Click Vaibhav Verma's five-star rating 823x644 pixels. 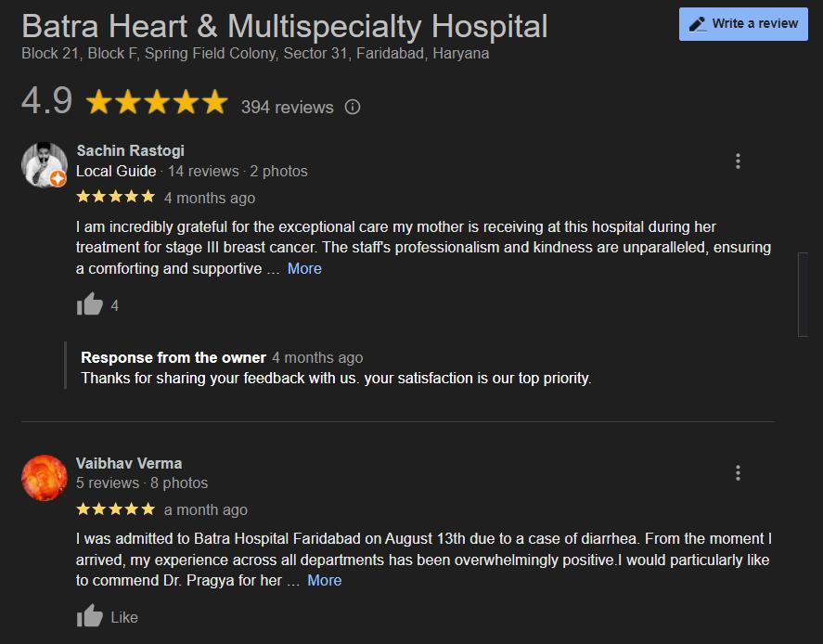pyautogui.click(x=115, y=509)
